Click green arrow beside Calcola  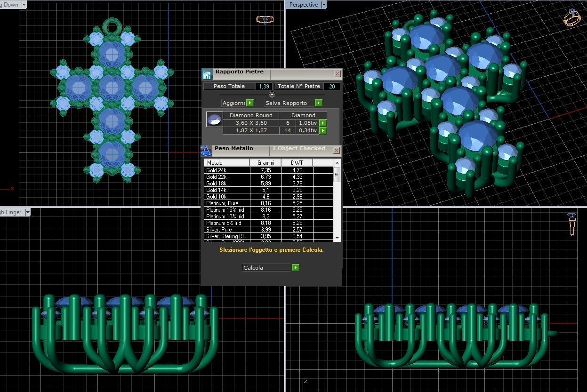pyautogui.click(x=295, y=267)
